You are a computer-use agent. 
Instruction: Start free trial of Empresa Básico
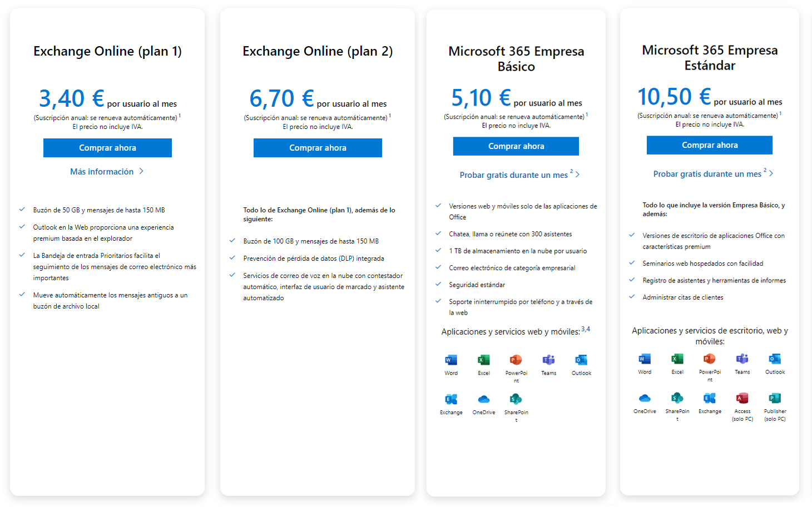pos(514,175)
